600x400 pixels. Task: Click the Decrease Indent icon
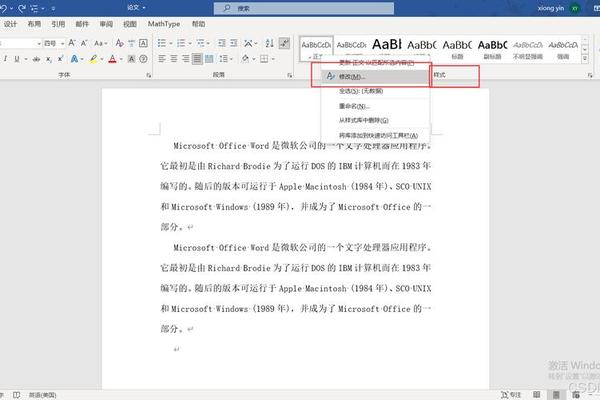[x=222, y=43]
